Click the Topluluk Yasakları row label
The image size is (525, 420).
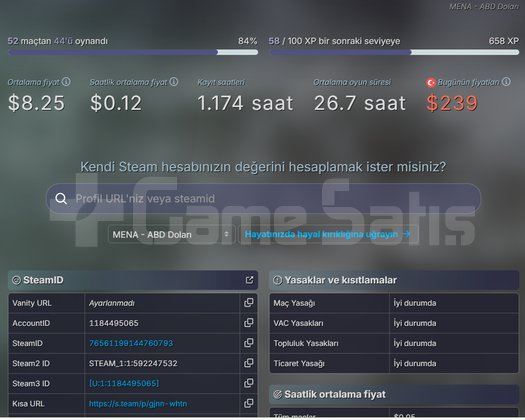point(306,343)
